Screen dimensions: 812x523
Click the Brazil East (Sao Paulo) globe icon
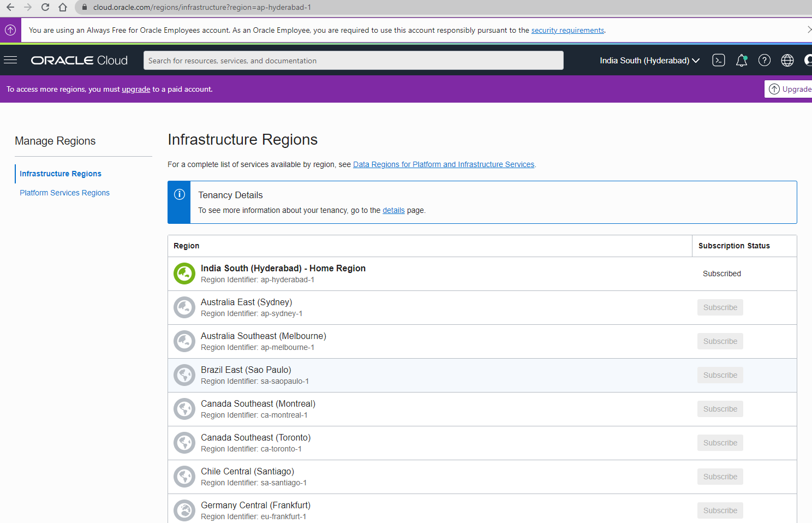184,375
